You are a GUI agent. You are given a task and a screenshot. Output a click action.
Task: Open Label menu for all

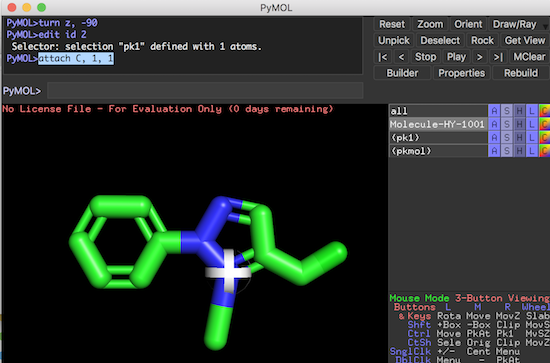[x=532, y=111]
